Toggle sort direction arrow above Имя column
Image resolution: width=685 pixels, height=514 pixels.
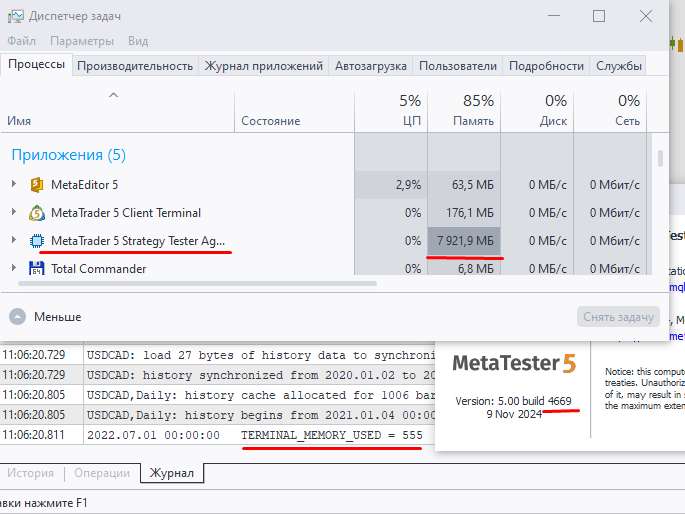[114, 95]
